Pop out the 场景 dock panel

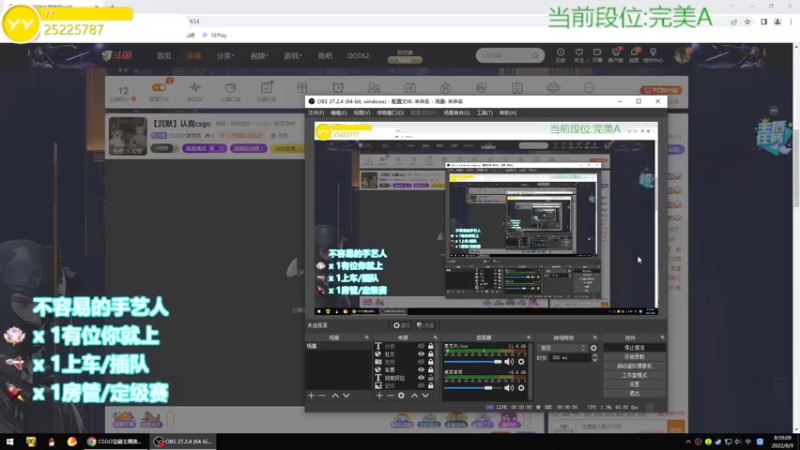(366, 338)
